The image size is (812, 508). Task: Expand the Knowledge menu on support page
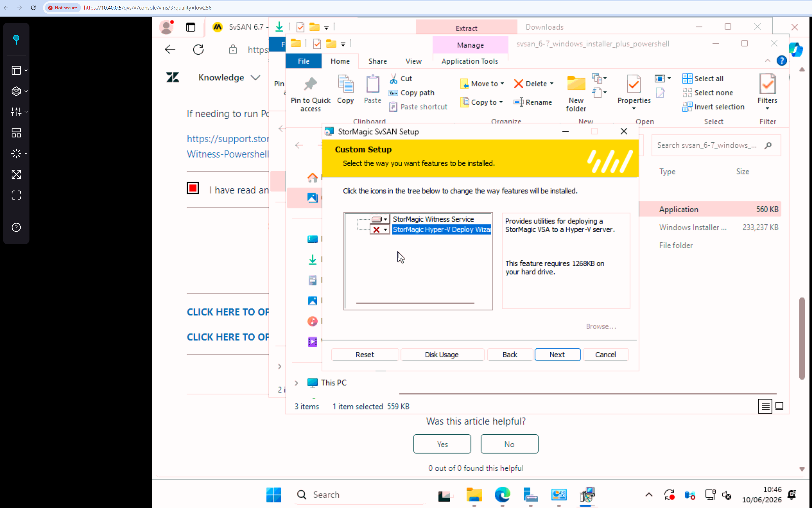pos(229,78)
